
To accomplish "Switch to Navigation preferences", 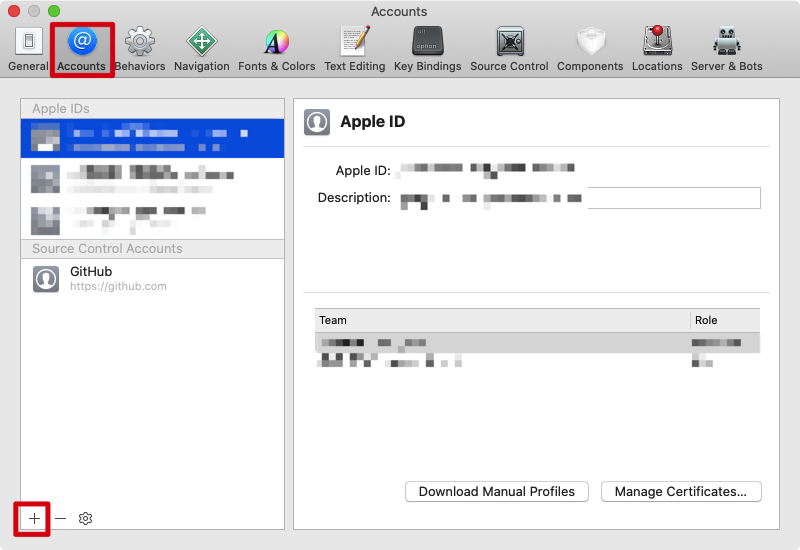I will tap(202, 49).
